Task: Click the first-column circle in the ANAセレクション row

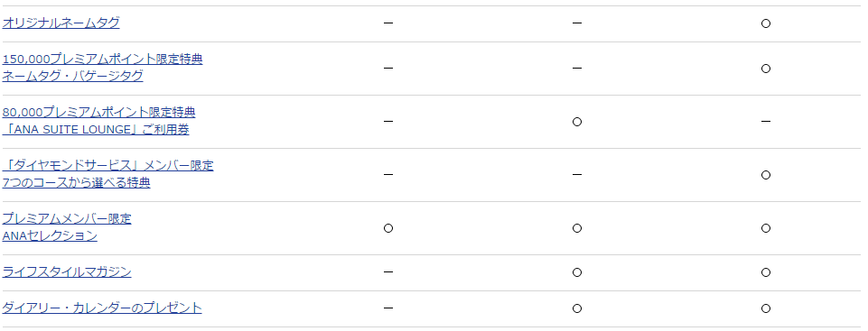Action: (388, 228)
